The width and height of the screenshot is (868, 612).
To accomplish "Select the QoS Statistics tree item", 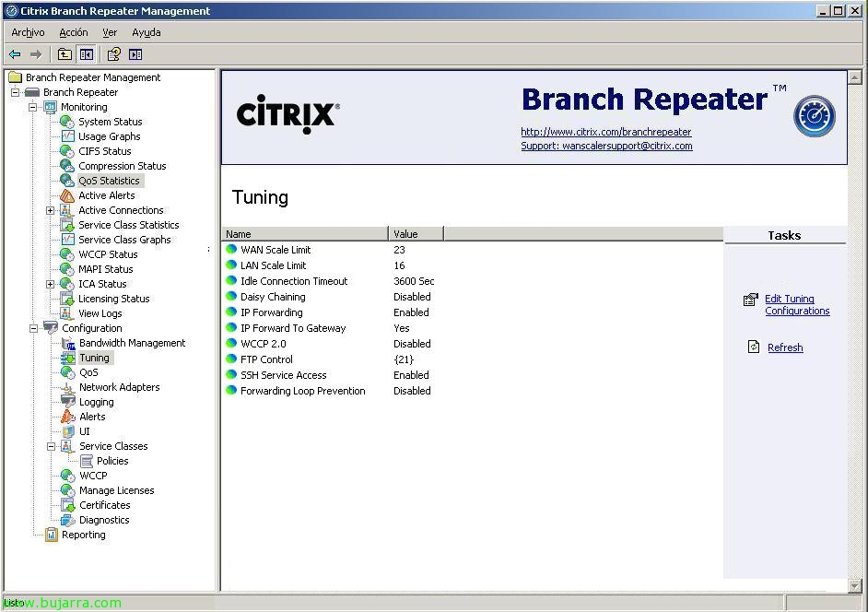I will coord(109,181).
